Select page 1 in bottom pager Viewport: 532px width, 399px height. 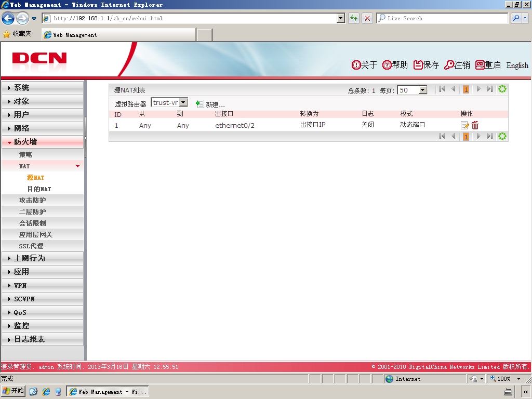(x=466, y=137)
